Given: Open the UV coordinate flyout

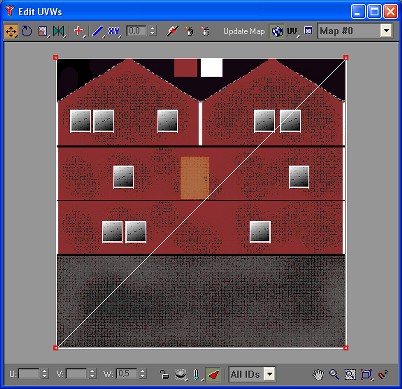Looking at the screenshot, I should (x=293, y=31).
